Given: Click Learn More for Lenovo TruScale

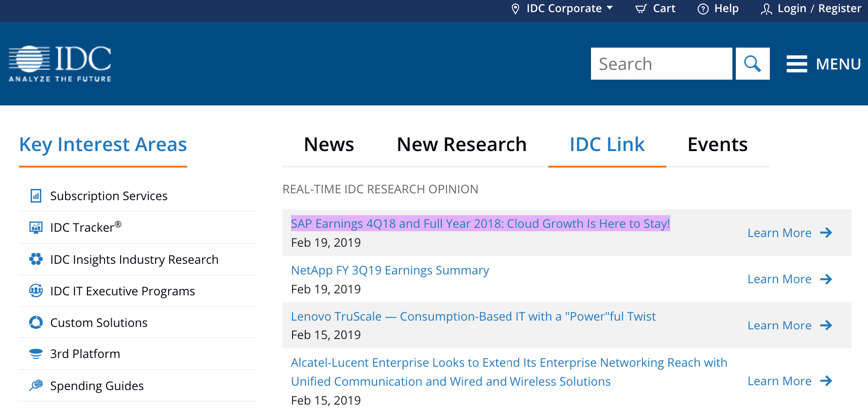Looking at the screenshot, I should tap(779, 325).
